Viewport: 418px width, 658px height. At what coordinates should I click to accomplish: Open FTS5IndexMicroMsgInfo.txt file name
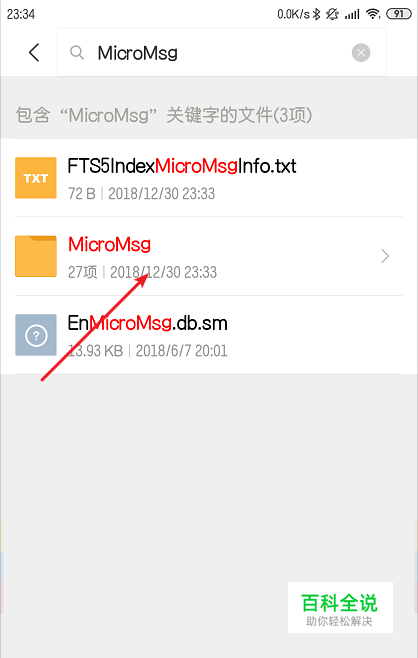click(x=182, y=167)
